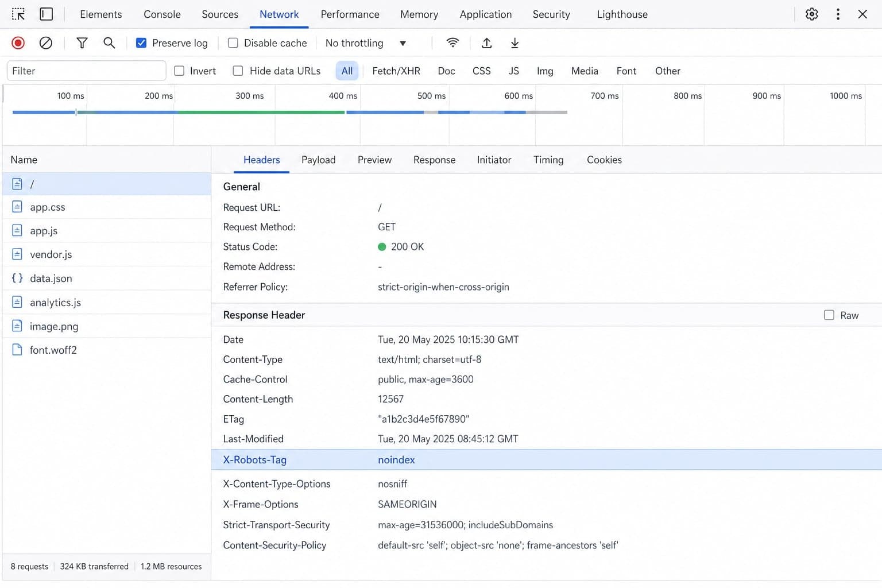Viewport: 882px width, 588px height.
Task: Click the Cache-Control value public, max-age=3600
Action: pyautogui.click(x=426, y=380)
